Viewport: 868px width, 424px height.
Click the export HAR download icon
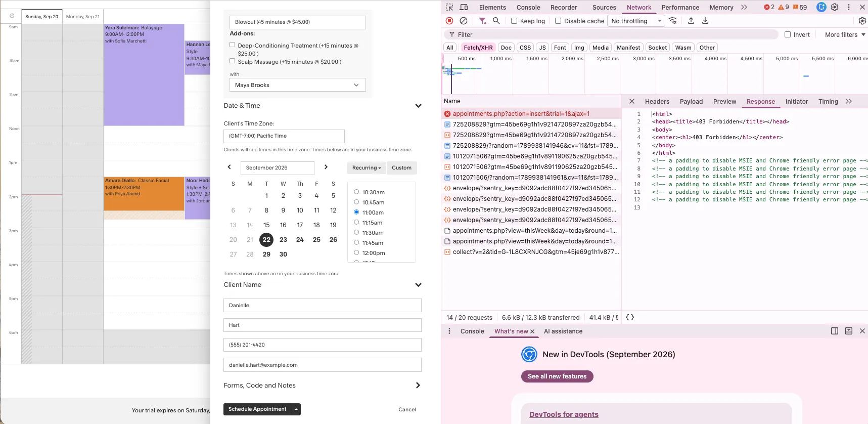coord(705,21)
